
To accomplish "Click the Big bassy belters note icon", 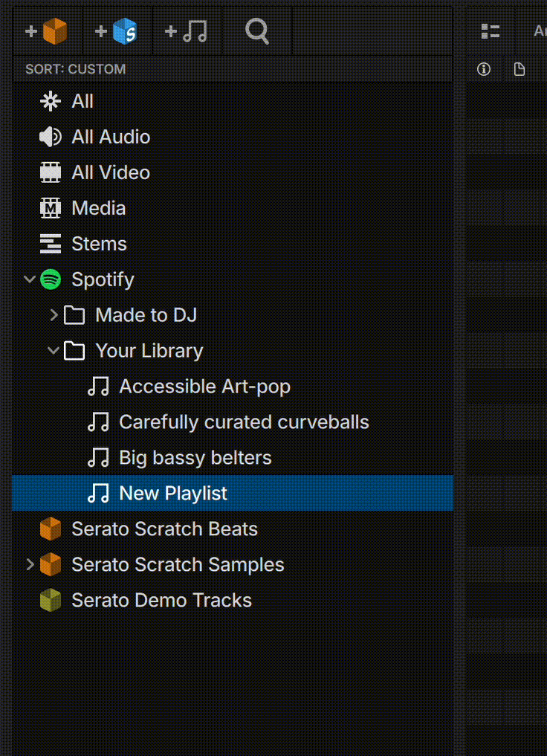I will point(98,458).
